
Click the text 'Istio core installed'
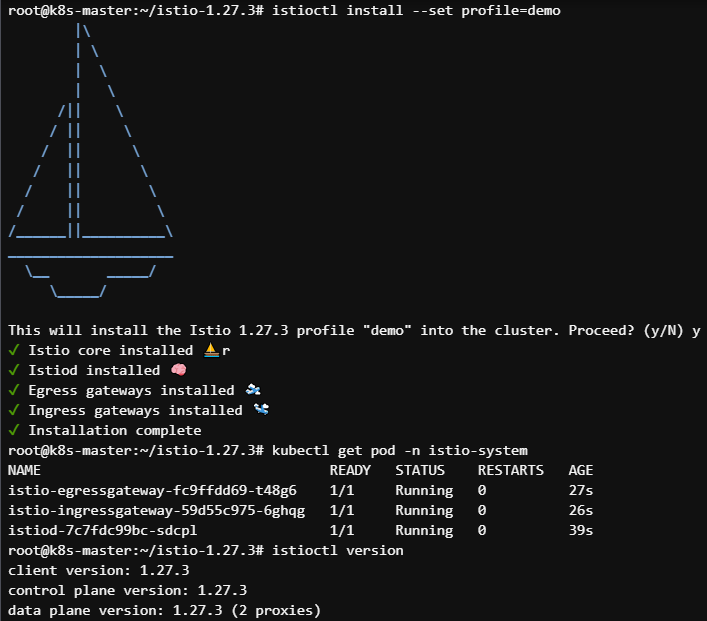pyautogui.click(x=111, y=350)
